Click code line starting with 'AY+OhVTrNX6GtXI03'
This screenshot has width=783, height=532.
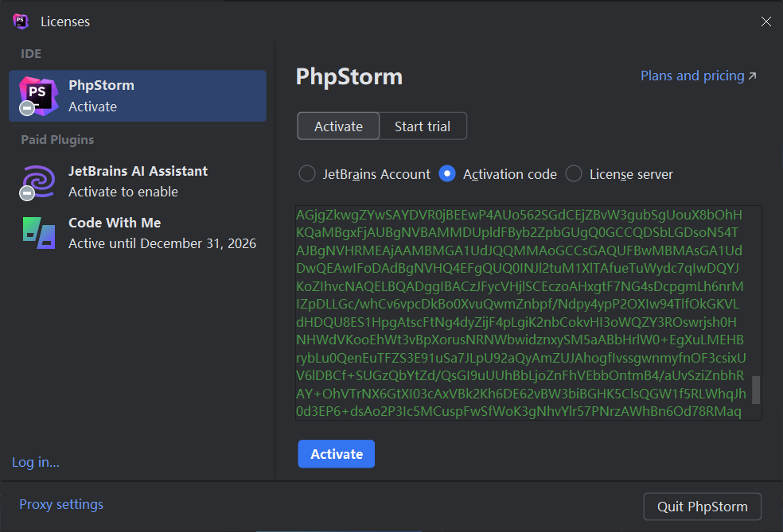coord(521,394)
